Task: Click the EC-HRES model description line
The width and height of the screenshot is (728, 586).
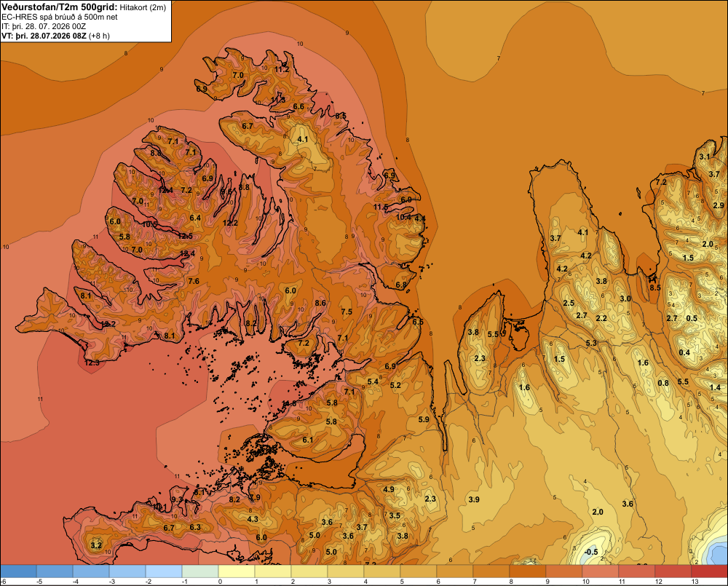Action: [x=59, y=17]
